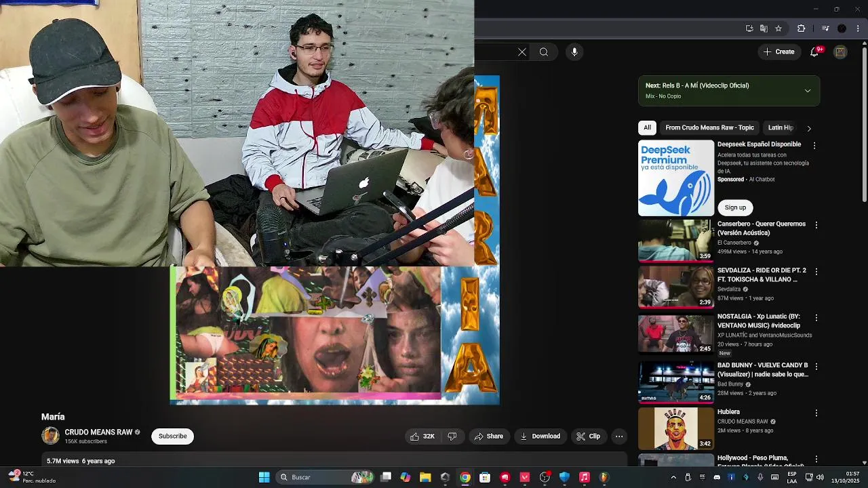Click the install app icon in address bar
The height and width of the screenshot is (488, 868).
[x=749, y=28]
